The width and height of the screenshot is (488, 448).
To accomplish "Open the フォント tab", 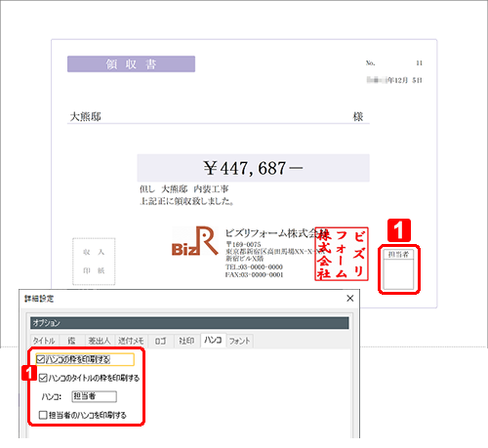I will [240, 341].
